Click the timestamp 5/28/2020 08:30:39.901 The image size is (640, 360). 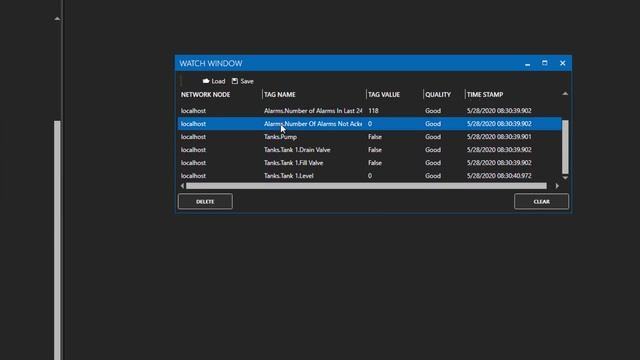[499, 137]
